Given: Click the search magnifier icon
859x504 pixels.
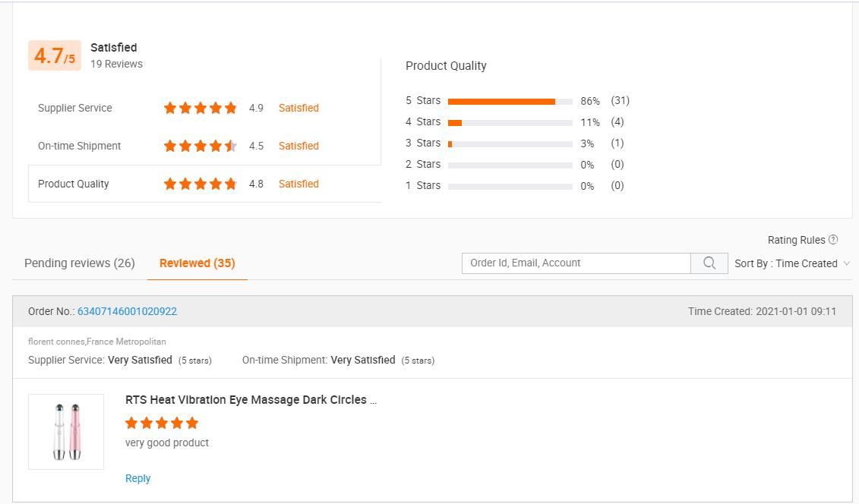Looking at the screenshot, I should pyautogui.click(x=709, y=263).
